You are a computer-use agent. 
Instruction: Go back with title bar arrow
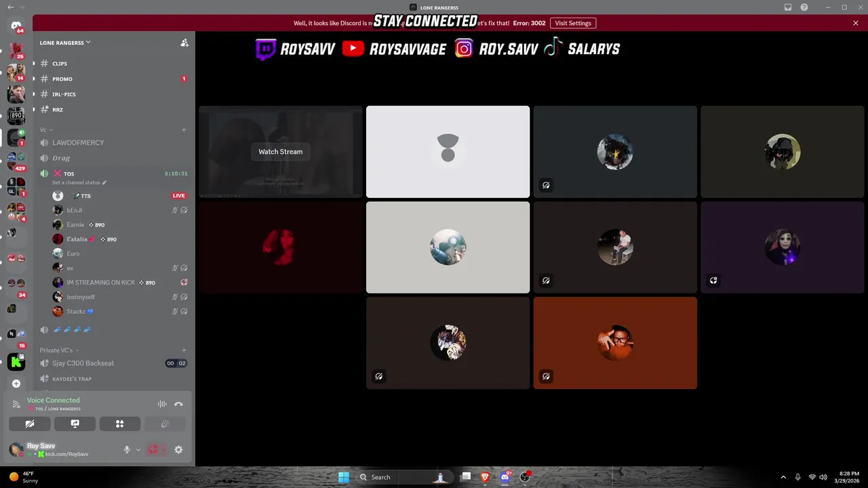click(x=10, y=7)
